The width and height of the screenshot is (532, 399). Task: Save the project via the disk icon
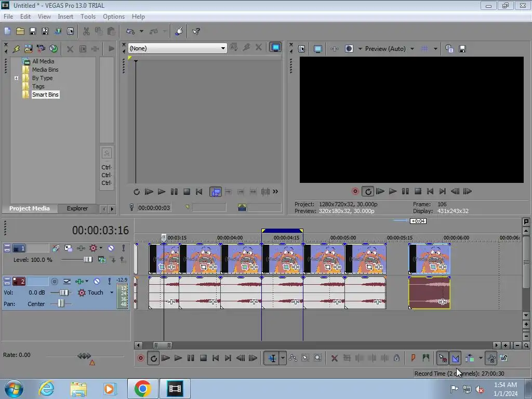click(33, 31)
